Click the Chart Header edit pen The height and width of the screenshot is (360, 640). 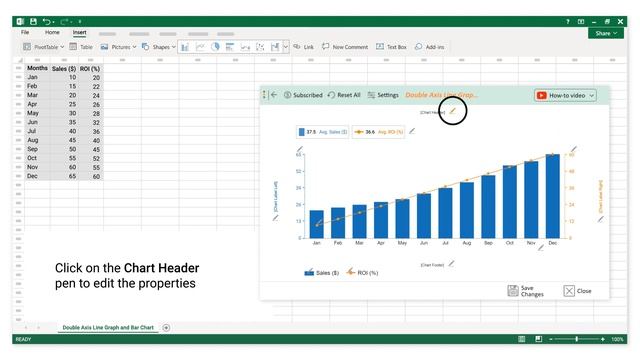pyautogui.click(x=452, y=111)
